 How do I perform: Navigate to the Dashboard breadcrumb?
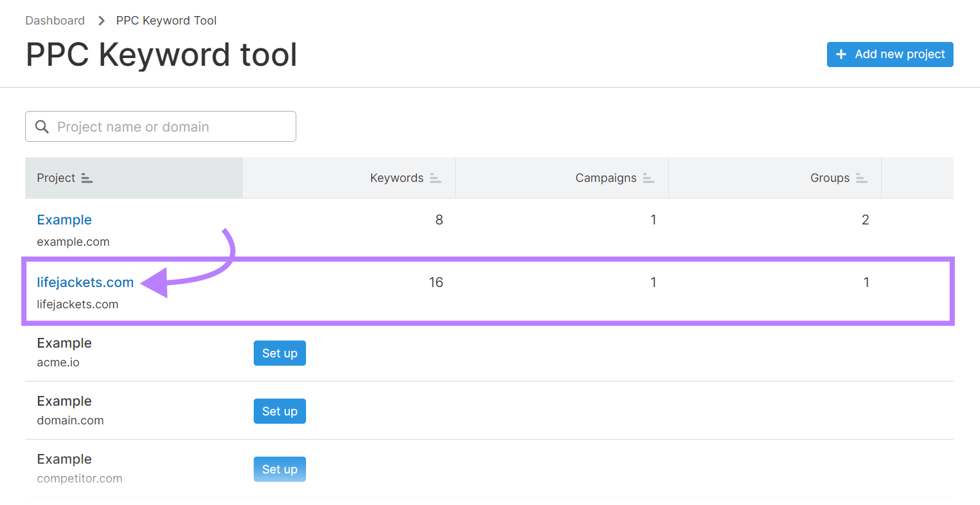tap(55, 20)
